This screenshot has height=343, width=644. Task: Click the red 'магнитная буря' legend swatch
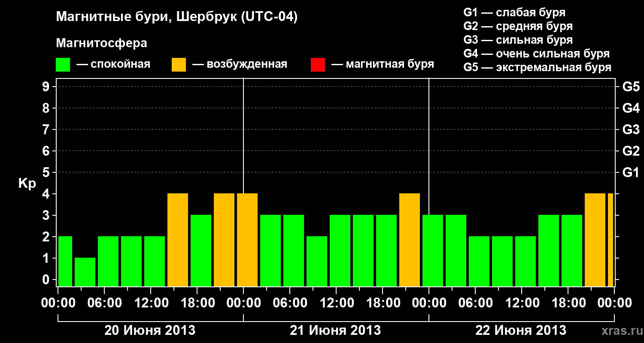click(318, 65)
